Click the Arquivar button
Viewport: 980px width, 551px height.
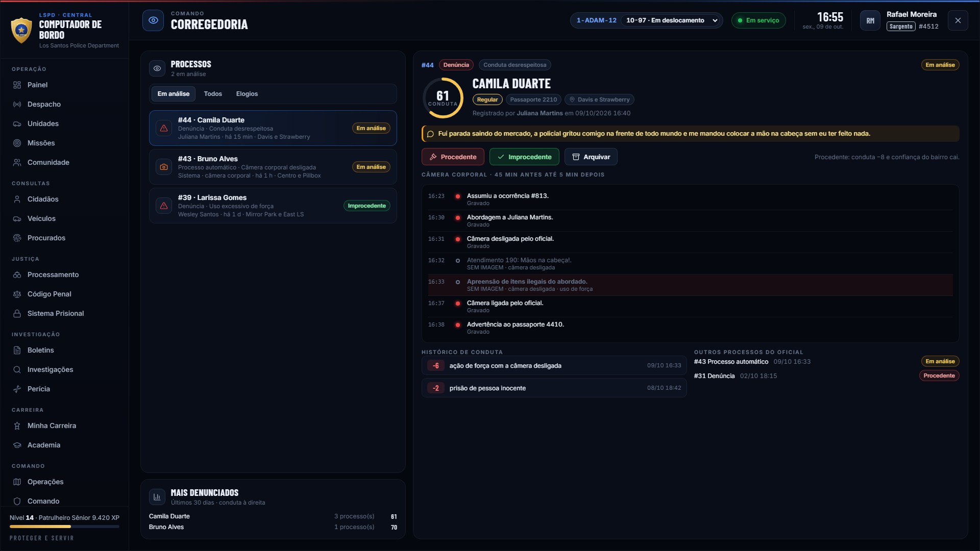click(591, 157)
